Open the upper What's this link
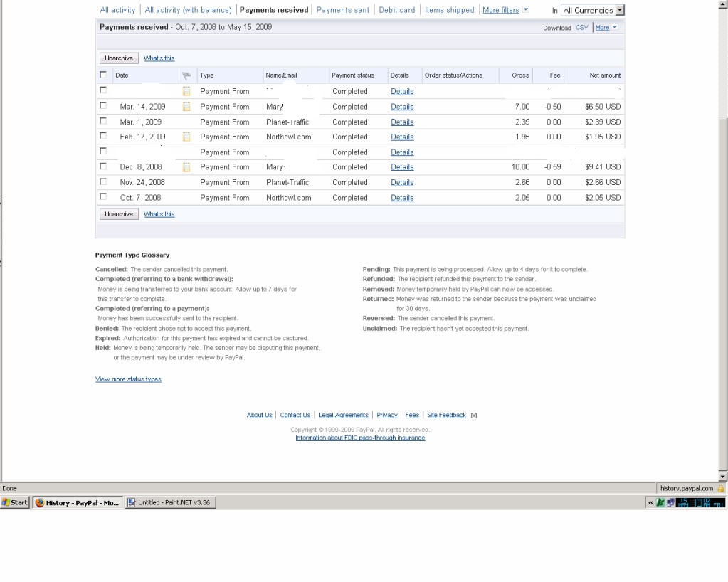Image resolution: width=728 pixels, height=582 pixels. pyautogui.click(x=159, y=58)
